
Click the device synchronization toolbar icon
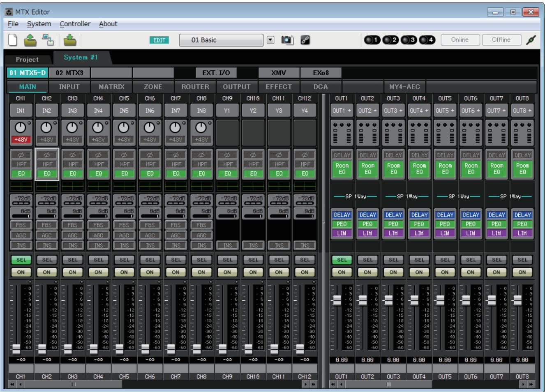coord(48,40)
